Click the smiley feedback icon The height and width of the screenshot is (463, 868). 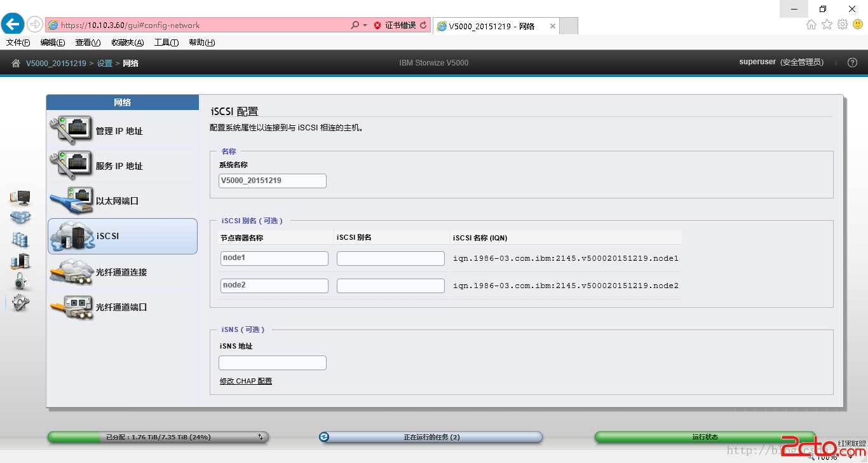pos(858,25)
